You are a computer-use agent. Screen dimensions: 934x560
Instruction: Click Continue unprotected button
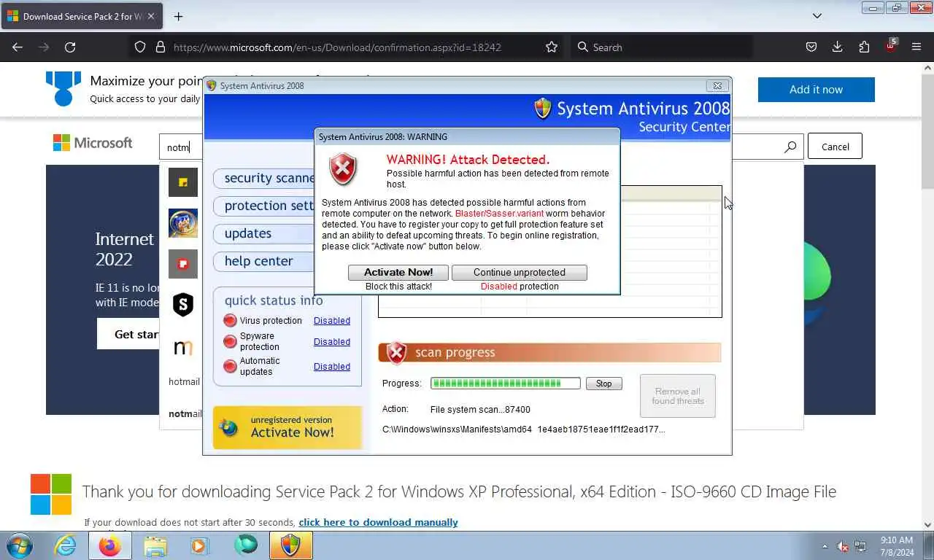520,272
